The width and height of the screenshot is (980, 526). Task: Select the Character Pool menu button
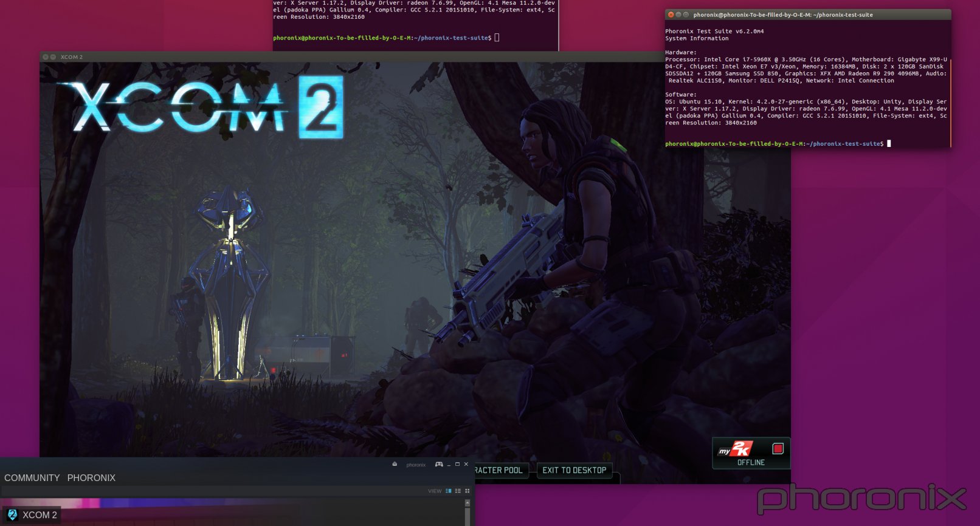pyautogui.click(x=499, y=470)
